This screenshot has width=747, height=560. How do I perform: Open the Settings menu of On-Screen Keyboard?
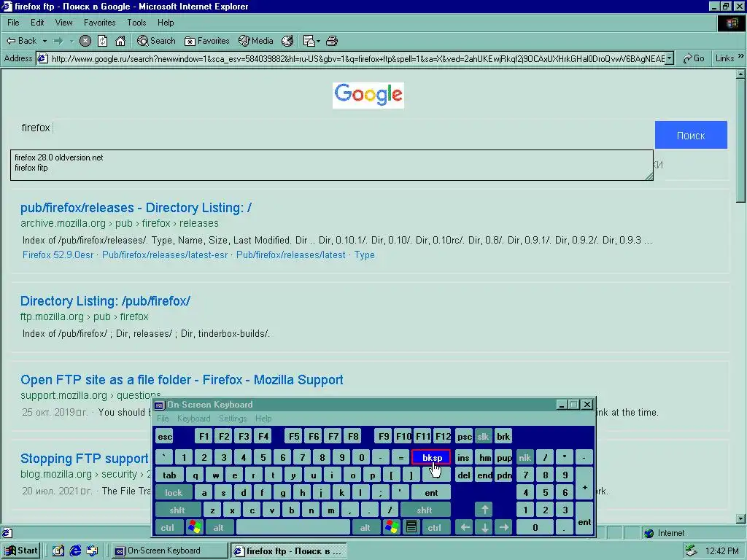coord(233,419)
